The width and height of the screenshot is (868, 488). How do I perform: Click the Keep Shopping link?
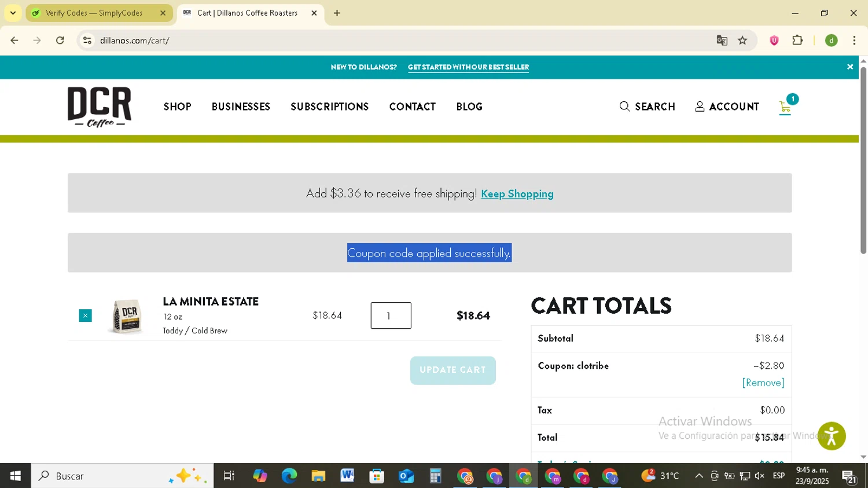click(x=517, y=194)
